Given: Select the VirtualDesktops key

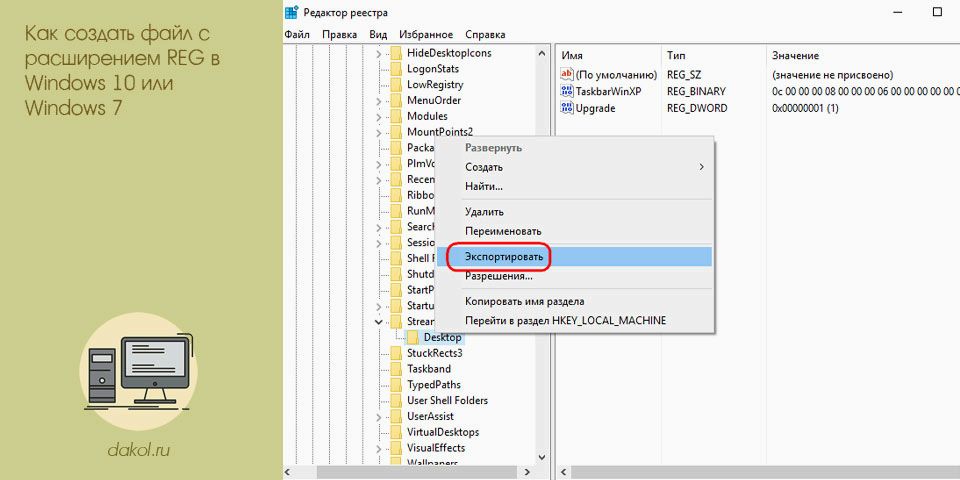Looking at the screenshot, I should click(443, 432).
